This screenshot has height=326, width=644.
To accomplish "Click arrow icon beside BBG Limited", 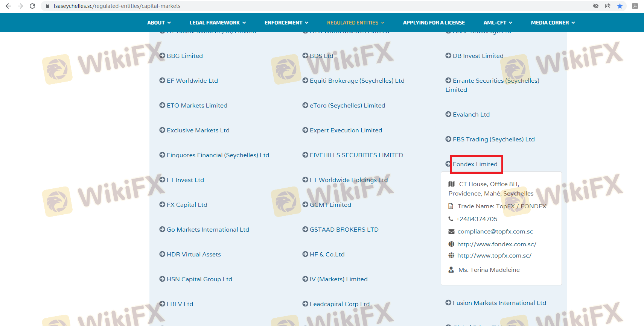I will click(x=162, y=56).
